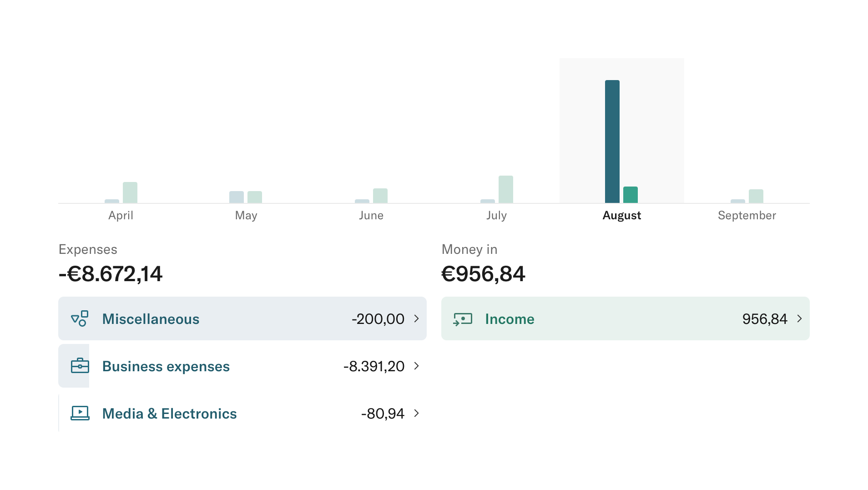The width and height of the screenshot is (868, 490).
Task: Expand Miscellaneous row with chevron arrow
Action: point(416,318)
